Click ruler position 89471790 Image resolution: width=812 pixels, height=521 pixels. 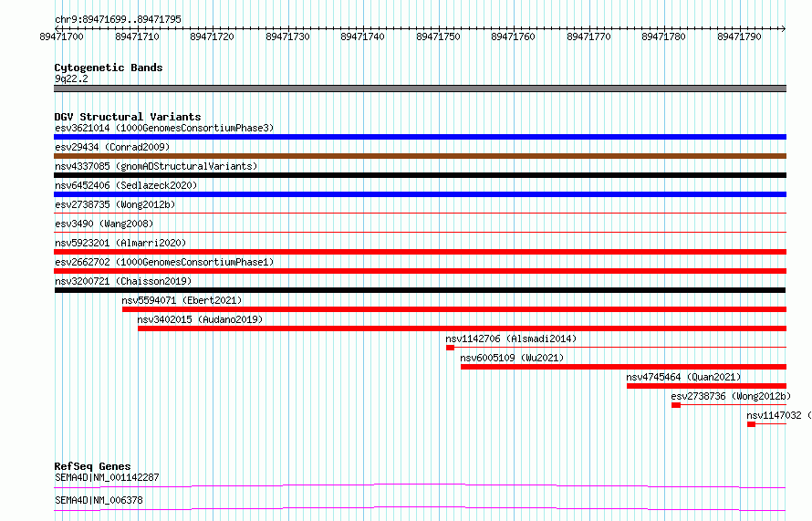[x=740, y=36]
